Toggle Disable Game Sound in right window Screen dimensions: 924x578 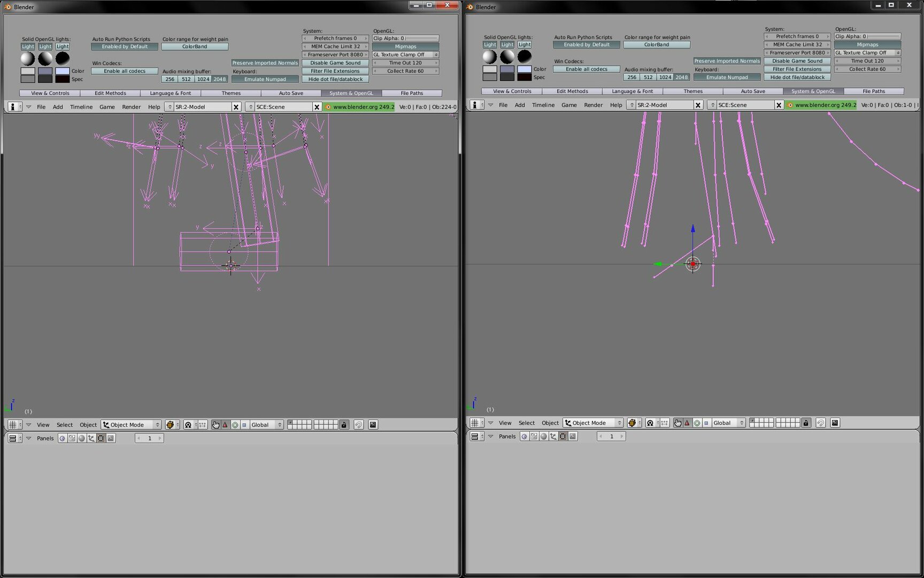click(797, 61)
